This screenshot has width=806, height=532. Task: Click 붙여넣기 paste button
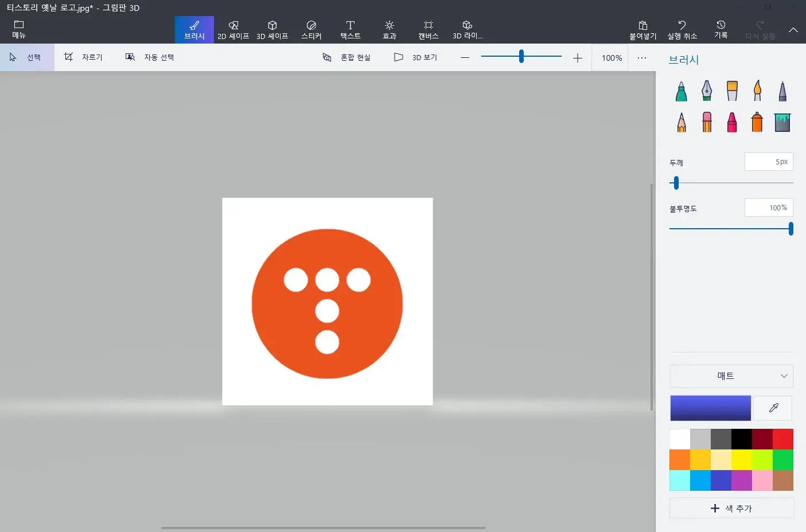[x=643, y=29]
